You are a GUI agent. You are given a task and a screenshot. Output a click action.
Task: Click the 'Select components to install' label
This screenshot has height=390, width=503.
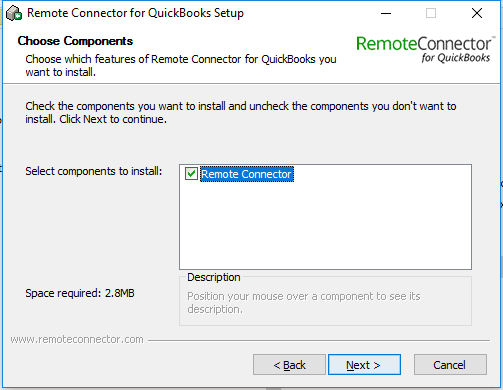click(x=94, y=171)
